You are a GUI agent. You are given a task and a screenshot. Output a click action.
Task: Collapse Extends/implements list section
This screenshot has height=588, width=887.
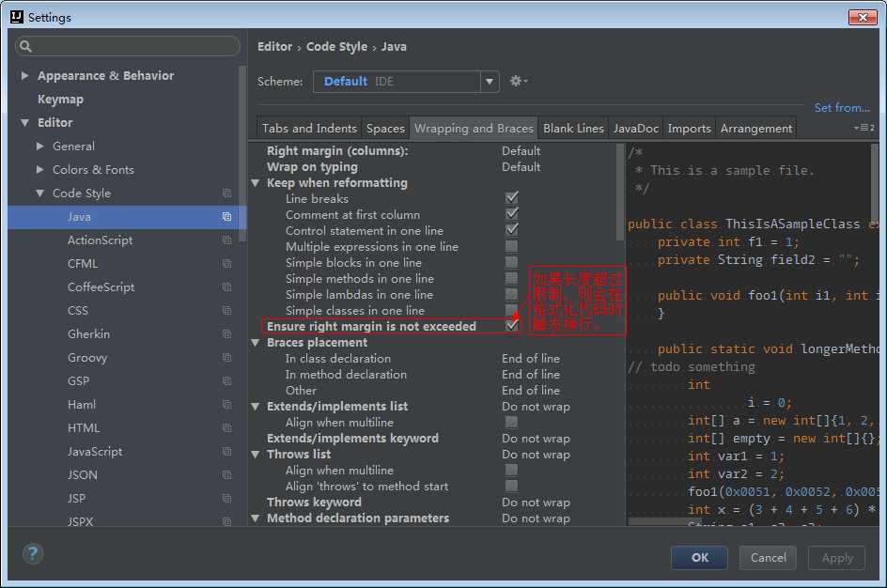pyautogui.click(x=256, y=407)
